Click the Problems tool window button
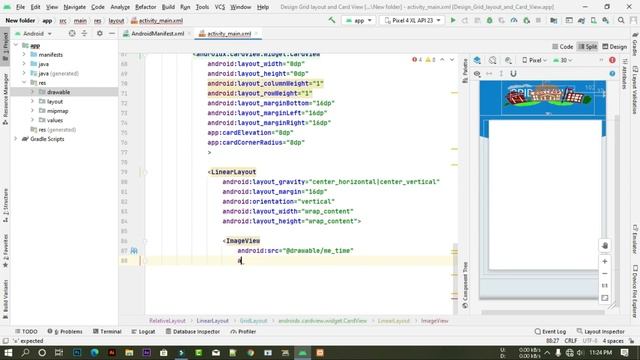Viewport: 640px width, 360px height. pos(65,331)
